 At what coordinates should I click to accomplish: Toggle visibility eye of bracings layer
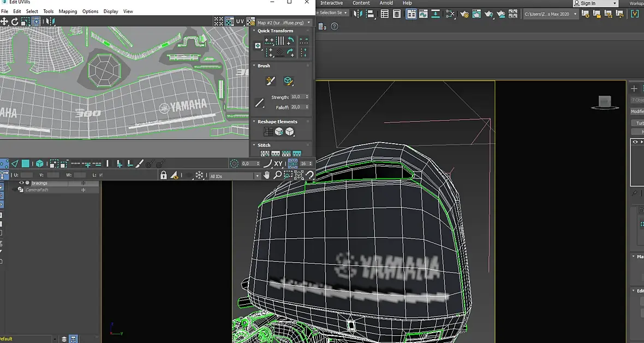[x=21, y=183]
